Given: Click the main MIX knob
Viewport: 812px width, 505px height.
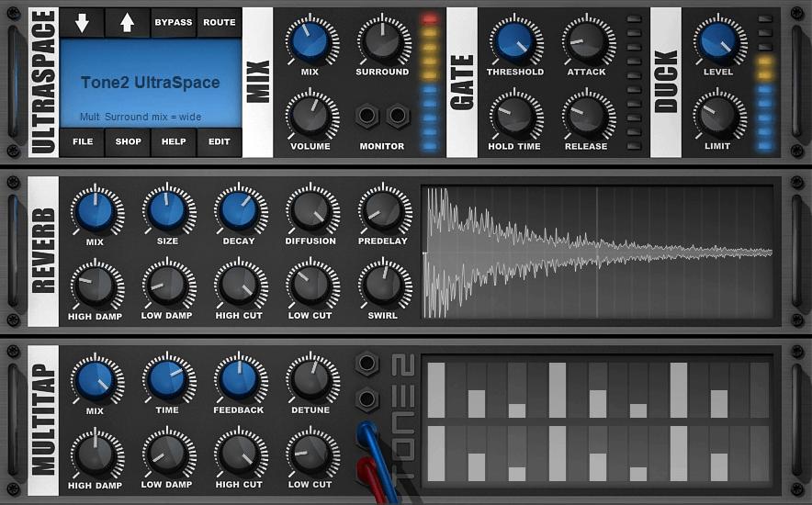Looking at the screenshot, I should pyautogui.click(x=310, y=40).
